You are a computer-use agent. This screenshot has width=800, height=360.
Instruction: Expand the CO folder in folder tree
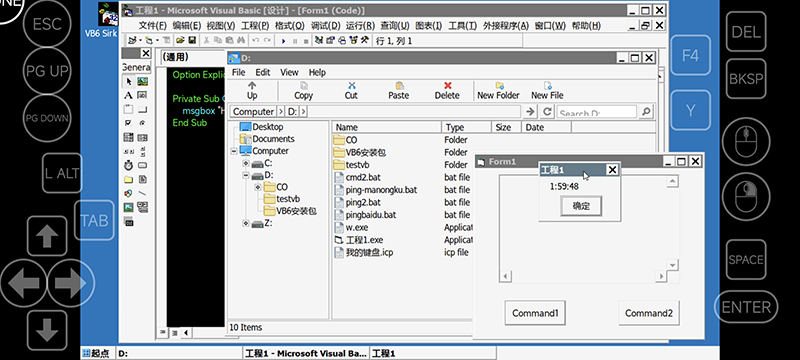[258, 187]
